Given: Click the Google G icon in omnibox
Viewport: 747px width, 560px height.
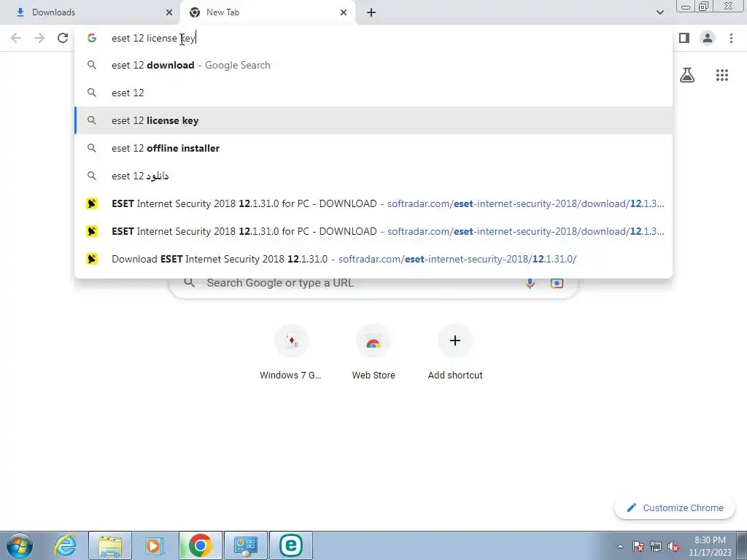Looking at the screenshot, I should click(92, 38).
